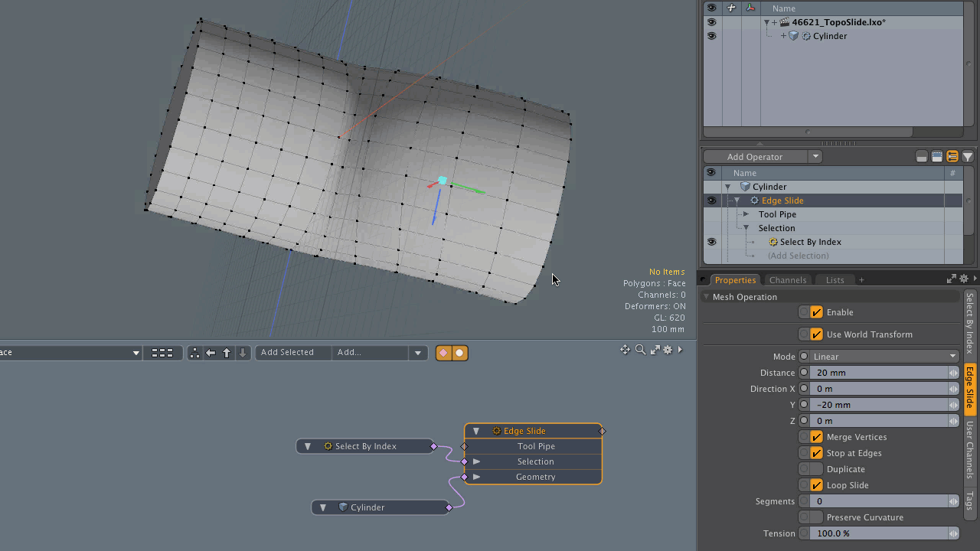Image resolution: width=980 pixels, height=551 pixels.
Task: Click the up arrow icon in schematic toolbar
Action: point(227,353)
